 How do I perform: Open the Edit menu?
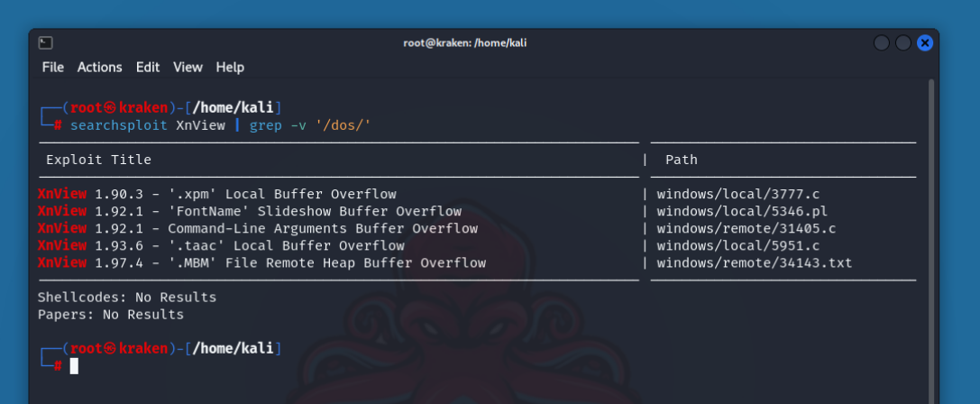[x=148, y=67]
